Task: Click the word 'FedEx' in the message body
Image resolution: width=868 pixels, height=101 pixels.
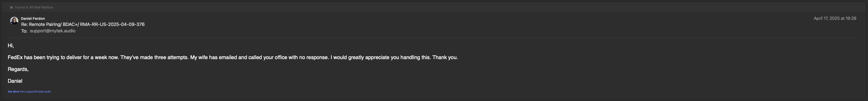Action: click(15, 57)
